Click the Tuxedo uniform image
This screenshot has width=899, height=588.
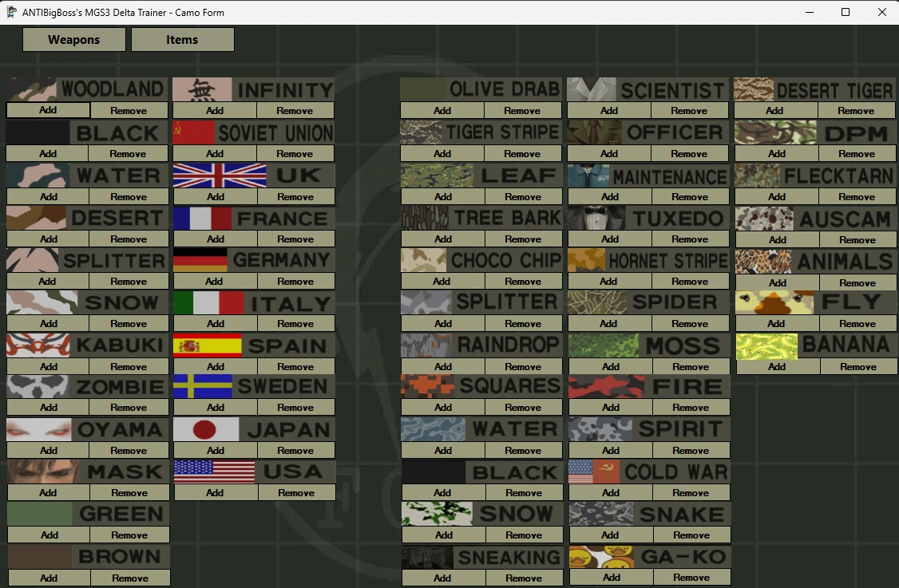(596, 218)
